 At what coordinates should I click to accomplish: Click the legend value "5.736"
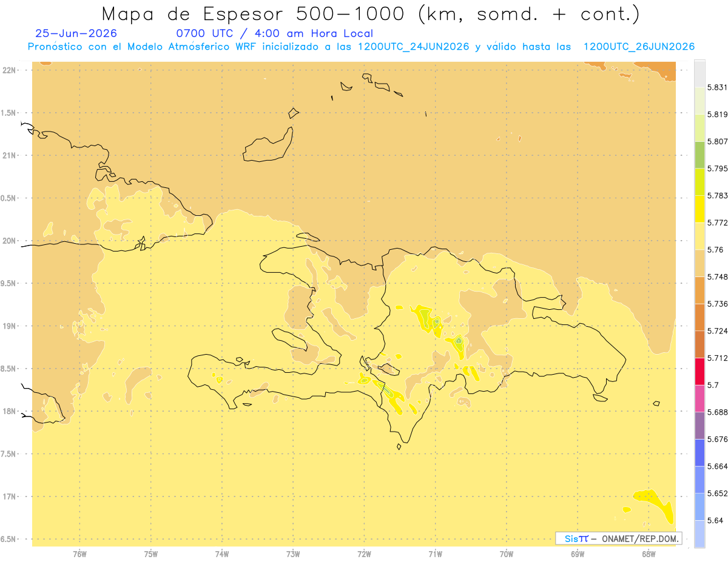click(x=717, y=304)
